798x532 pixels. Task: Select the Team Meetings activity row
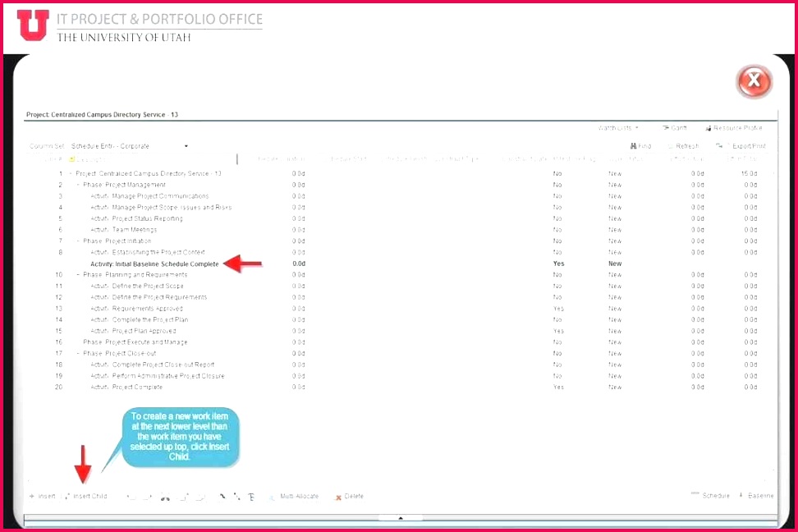pos(134,230)
